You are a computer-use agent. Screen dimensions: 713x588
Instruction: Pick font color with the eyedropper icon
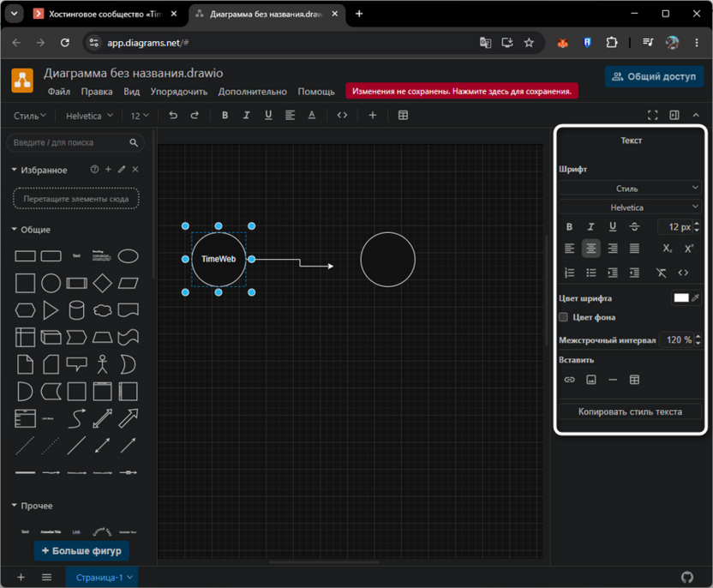tap(695, 298)
